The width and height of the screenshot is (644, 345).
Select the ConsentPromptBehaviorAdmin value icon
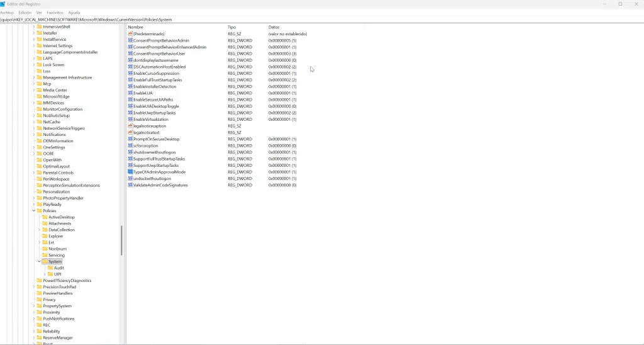point(130,40)
